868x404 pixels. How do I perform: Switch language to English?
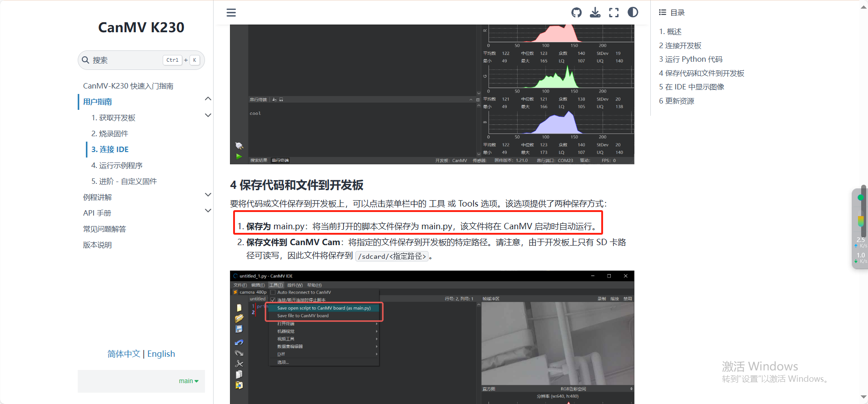[x=161, y=354]
